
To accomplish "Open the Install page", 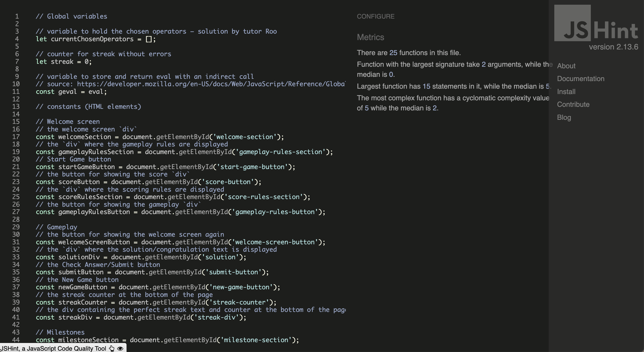I will [566, 92].
